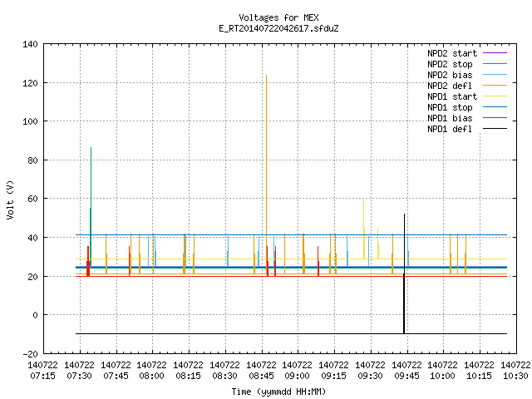Screen dimensions: 532x399
Task: Click the y-axis tick value 140
Action: tap(30, 44)
